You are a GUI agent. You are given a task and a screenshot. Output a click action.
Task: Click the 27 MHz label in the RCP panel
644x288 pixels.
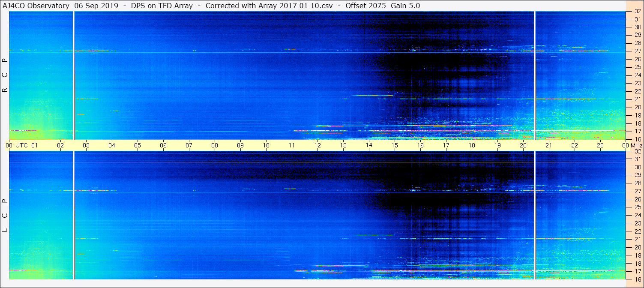coord(637,51)
